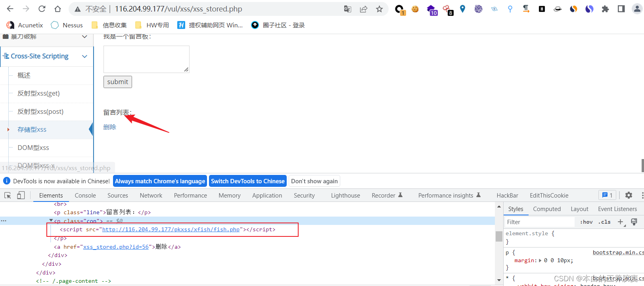Open the HackBar H extension icon
Screen dimensions: 644x286
coord(542,9)
